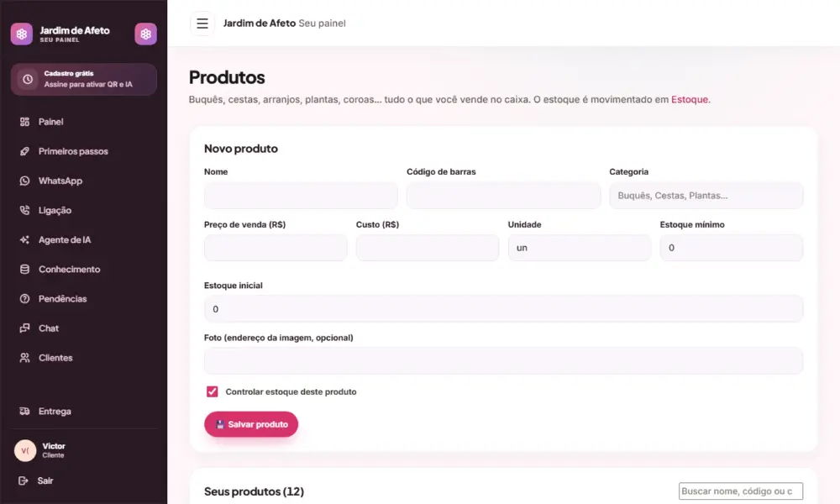Viewport: 840px width, 504px height.
Task: Click the Salvar produto button
Action: [x=250, y=424]
